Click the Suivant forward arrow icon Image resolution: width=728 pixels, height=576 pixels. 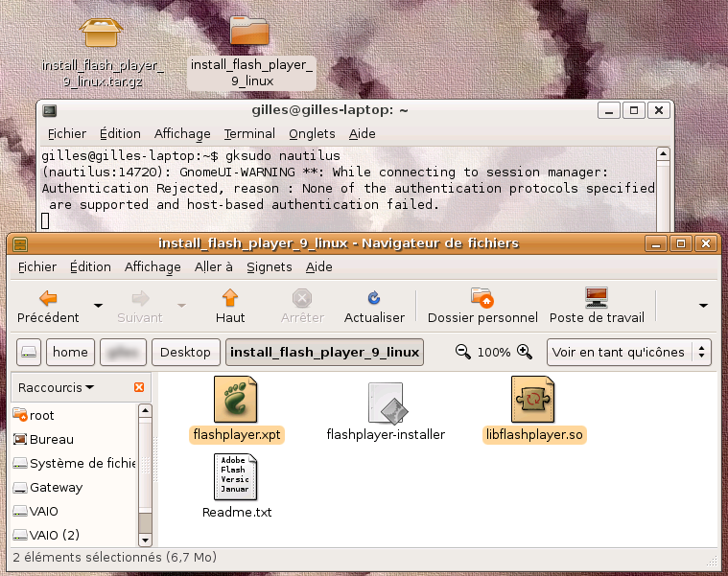tap(140, 298)
